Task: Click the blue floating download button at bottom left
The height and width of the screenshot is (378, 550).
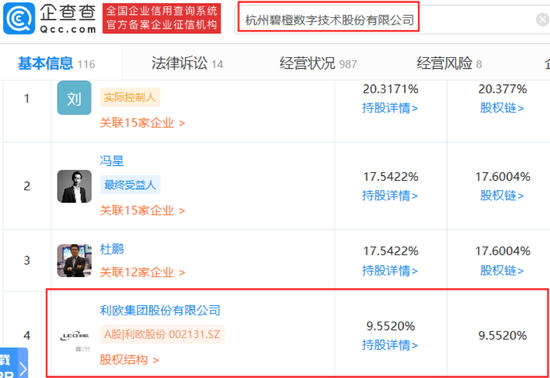Action: point(13,363)
